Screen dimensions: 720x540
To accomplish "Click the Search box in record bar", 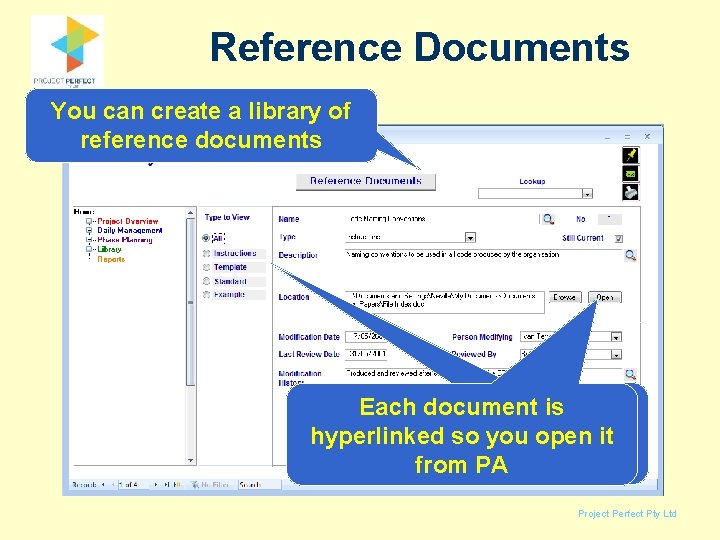I will (259, 484).
